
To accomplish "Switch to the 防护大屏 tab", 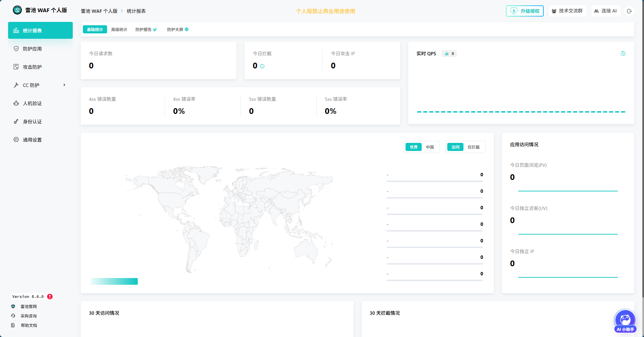I will 178,29.
